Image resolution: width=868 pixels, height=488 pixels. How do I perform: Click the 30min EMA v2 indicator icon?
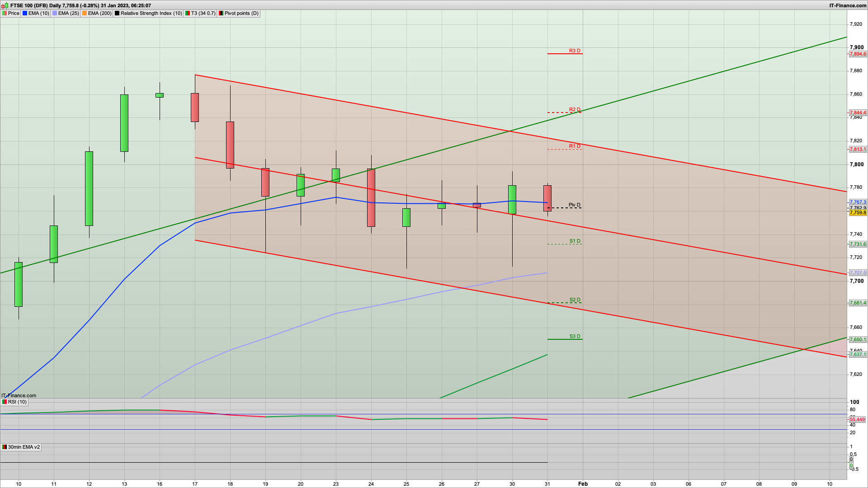coord(5,447)
